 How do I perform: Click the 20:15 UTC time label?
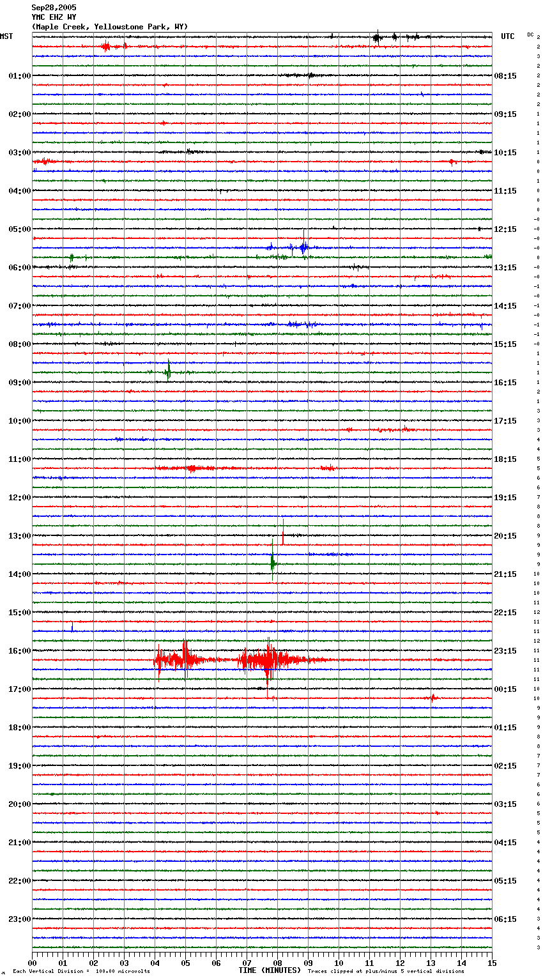[x=505, y=536]
